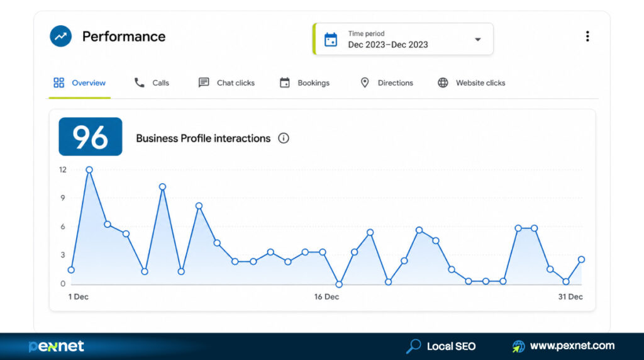Click the '1 Dec' axis label
Viewport: 644px width, 360px height.
(x=79, y=296)
